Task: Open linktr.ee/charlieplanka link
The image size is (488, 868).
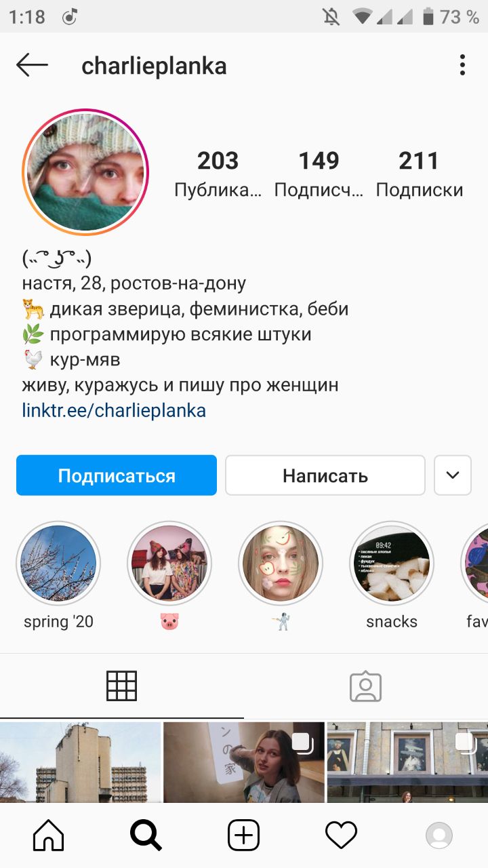Action: coord(114,411)
